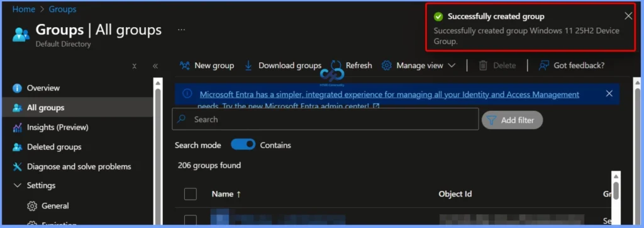Click the Groups page header icon
This screenshot has height=228, width=644.
click(21, 34)
